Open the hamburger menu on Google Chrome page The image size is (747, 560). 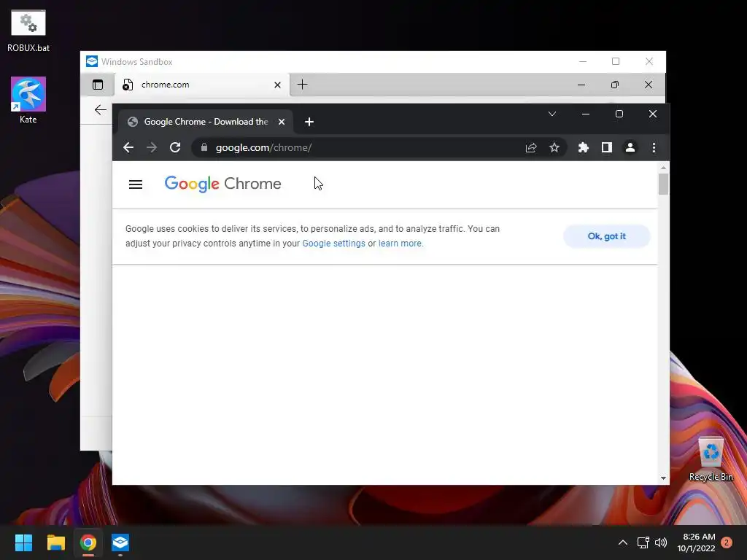point(136,184)
